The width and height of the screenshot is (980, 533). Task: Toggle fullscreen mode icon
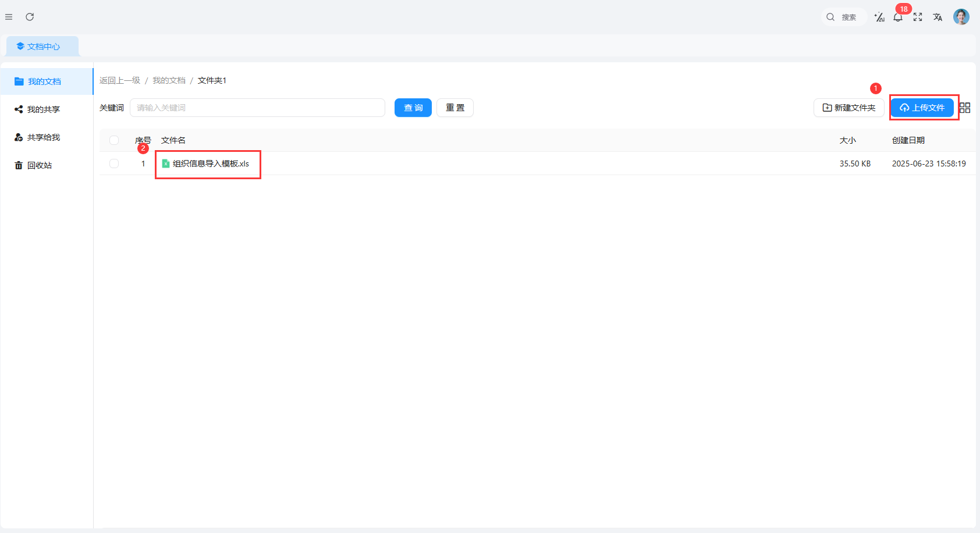pos(918,17)
